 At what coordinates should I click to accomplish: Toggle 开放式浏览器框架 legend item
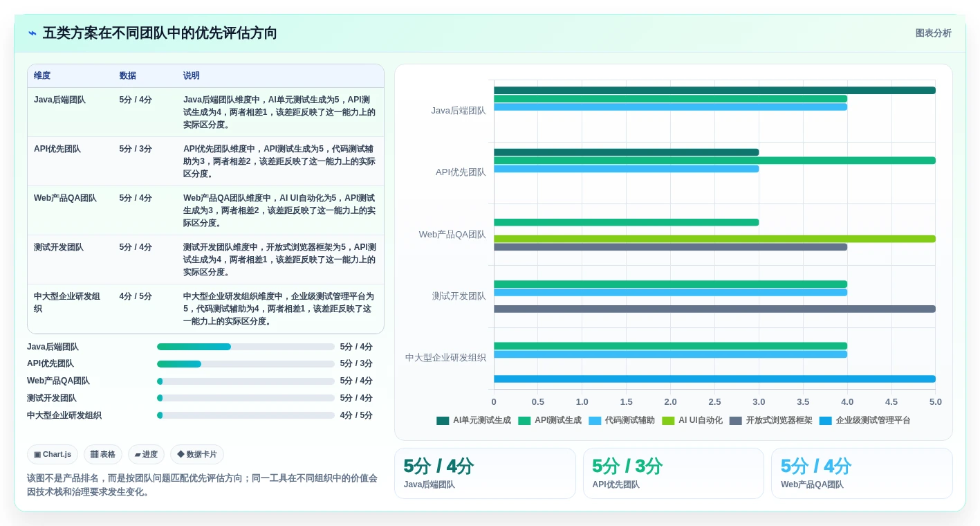click(x=771, y=420)
